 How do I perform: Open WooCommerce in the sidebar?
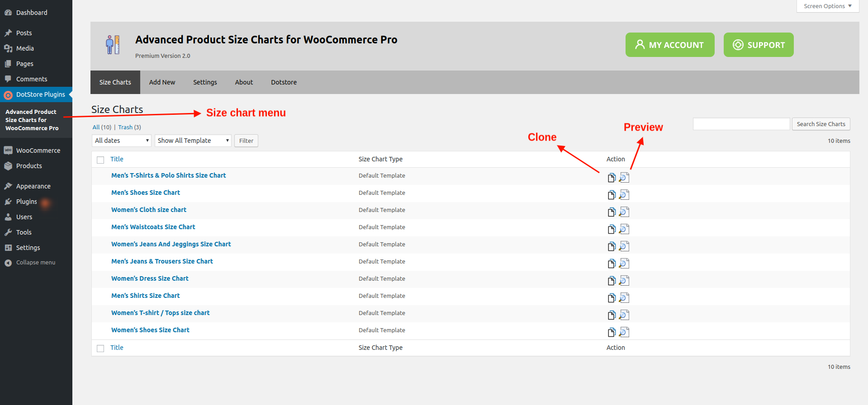(x=36, y=151)
